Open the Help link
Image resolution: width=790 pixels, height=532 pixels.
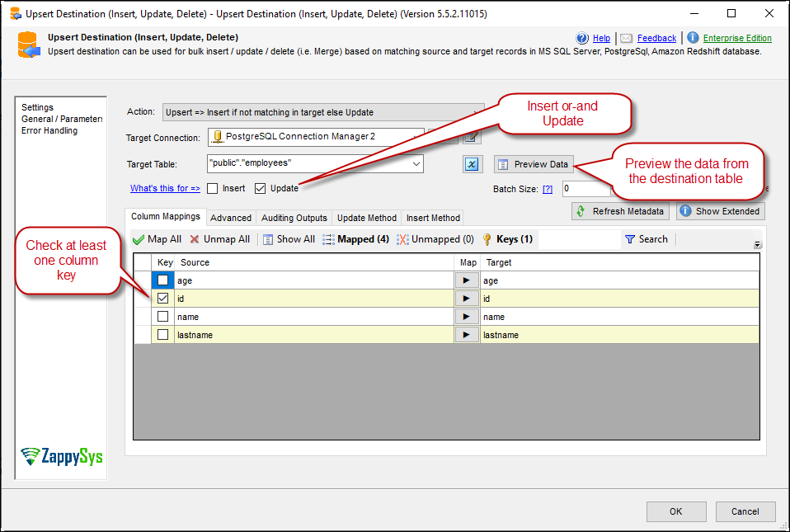click(x=601, y=38)
